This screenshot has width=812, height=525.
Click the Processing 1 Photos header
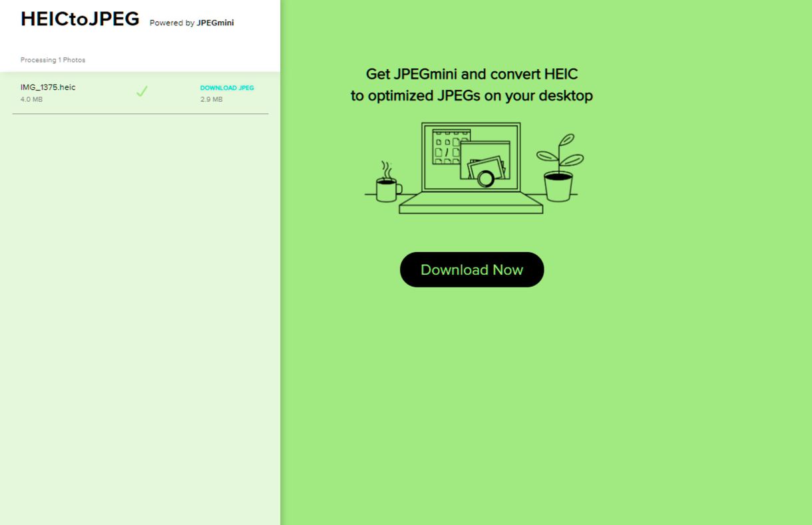(53, 59)
